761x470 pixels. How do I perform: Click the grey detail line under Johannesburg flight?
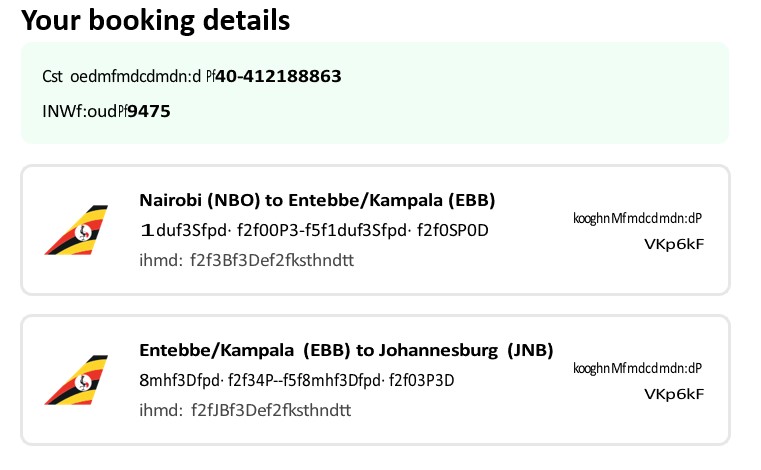click(245, 410)
